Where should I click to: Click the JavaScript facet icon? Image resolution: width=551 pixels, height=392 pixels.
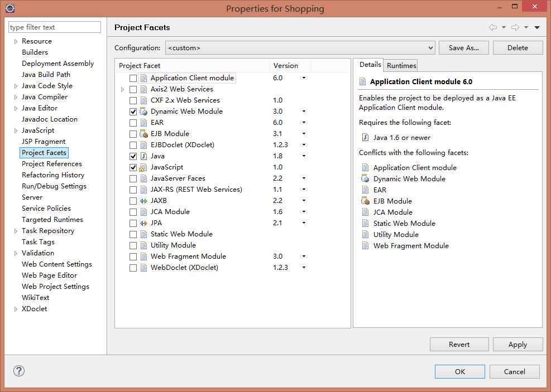click(143, 167)
